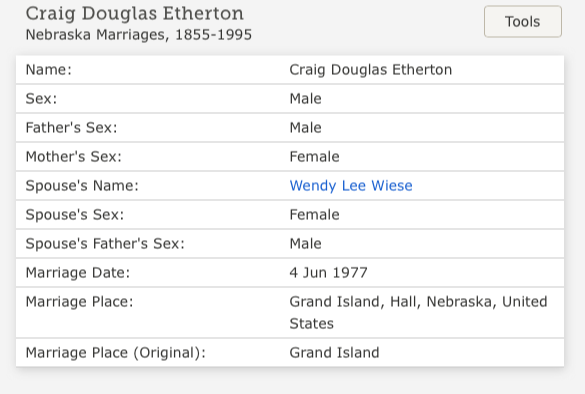Click the Craig Douglas Etherton page heading
This screenshot has height=394, width=585.
tap(134, 14)
